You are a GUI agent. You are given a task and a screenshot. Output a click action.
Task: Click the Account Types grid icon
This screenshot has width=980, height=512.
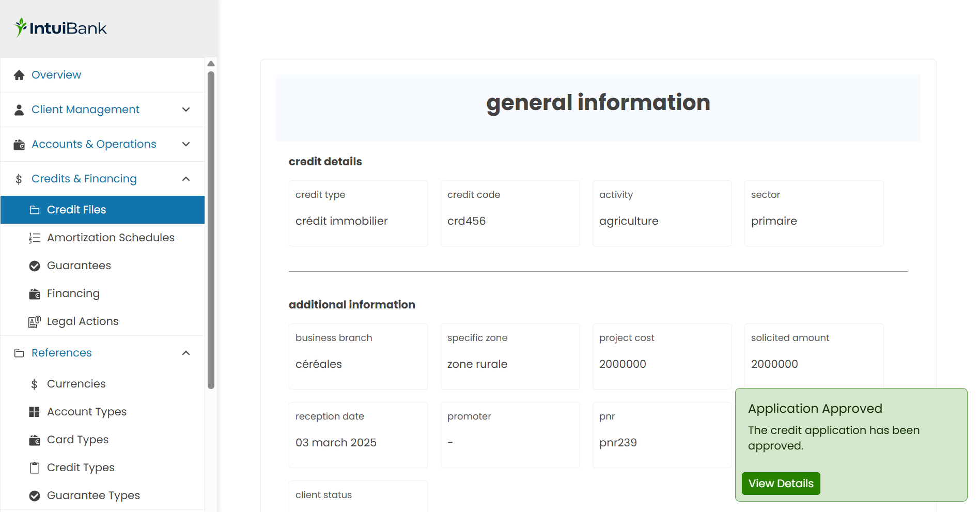pos(35,412)
